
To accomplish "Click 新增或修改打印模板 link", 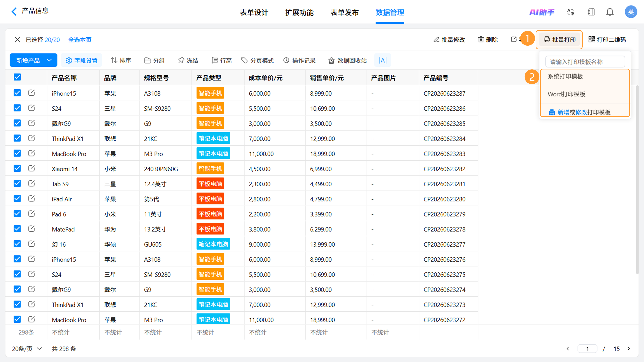I will [579, 112].
